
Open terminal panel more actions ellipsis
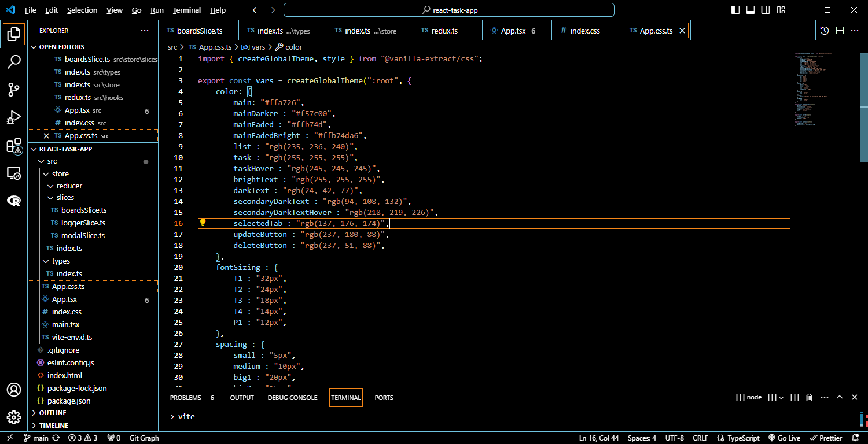tap(825, 397)
